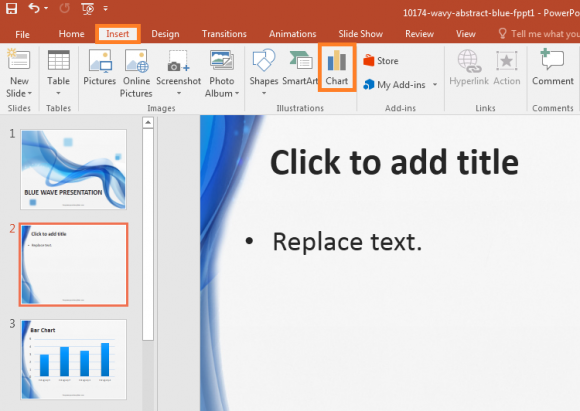Click the Undo arrow icon

[34, 8]
